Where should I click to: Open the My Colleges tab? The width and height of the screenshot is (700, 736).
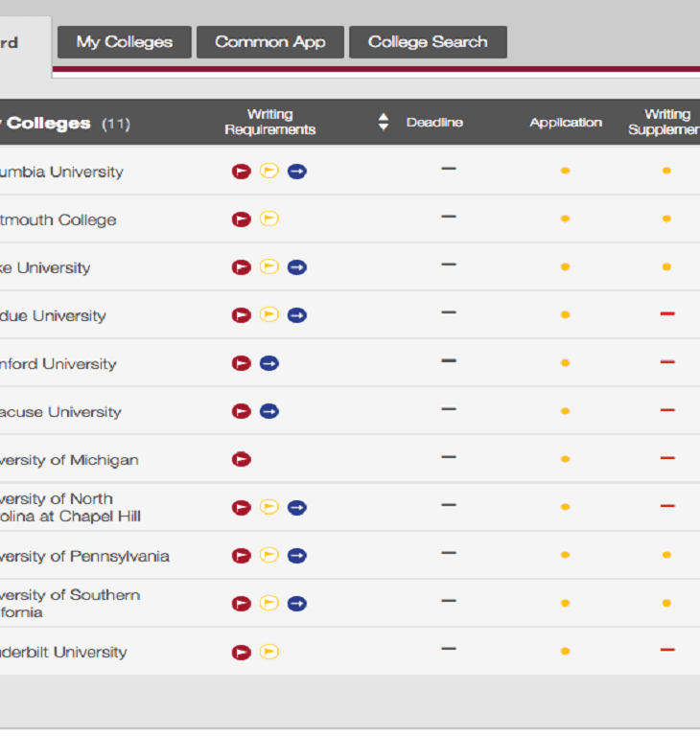pyautogui.click(x=125, y=42)
